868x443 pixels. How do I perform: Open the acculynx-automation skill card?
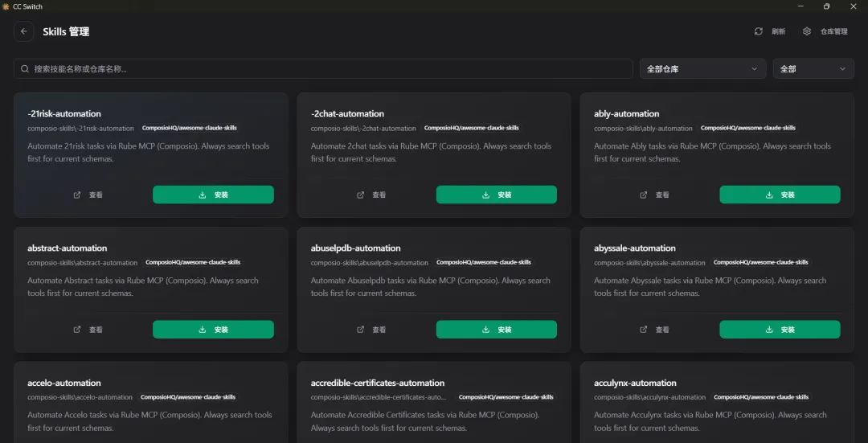(635, 383)
